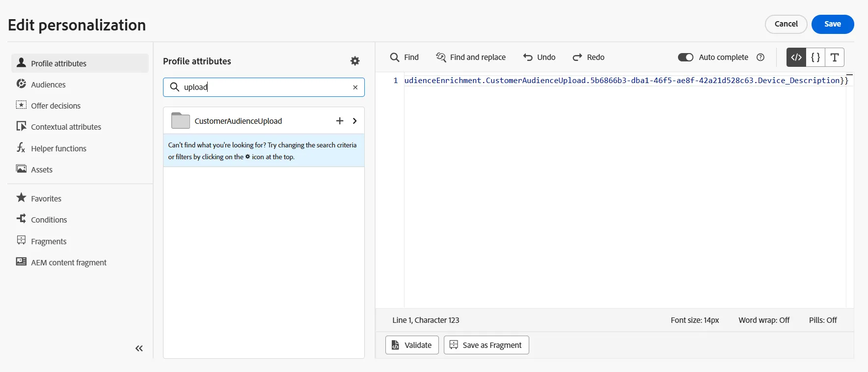Click code line 1 in the editor
This screenshot has width=868, height=372.
pos(626,81)
